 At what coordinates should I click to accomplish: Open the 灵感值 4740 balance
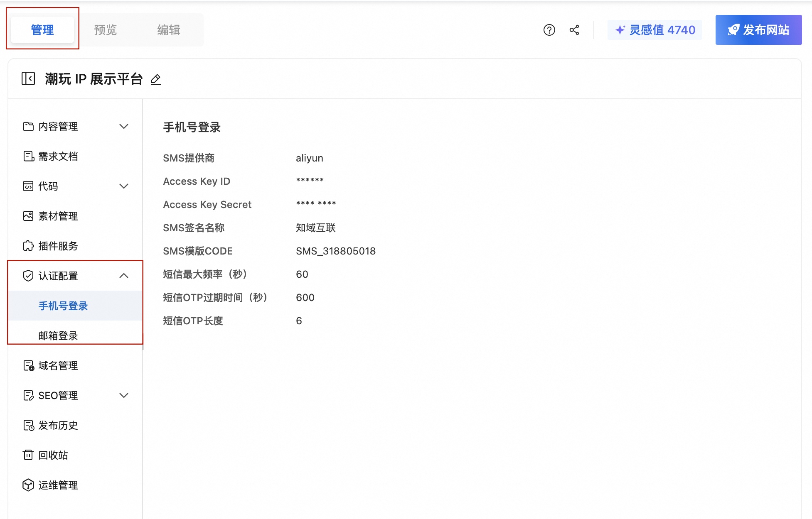pos(655,29)
